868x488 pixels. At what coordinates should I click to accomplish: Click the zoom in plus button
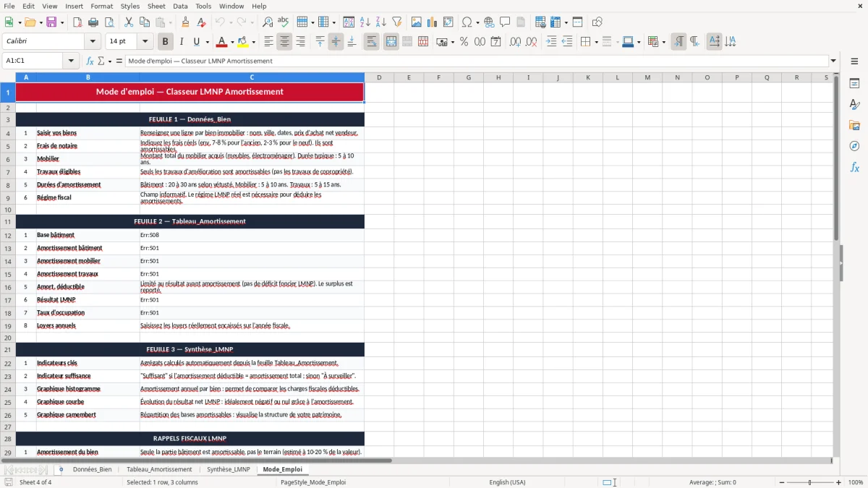point(838,482)
